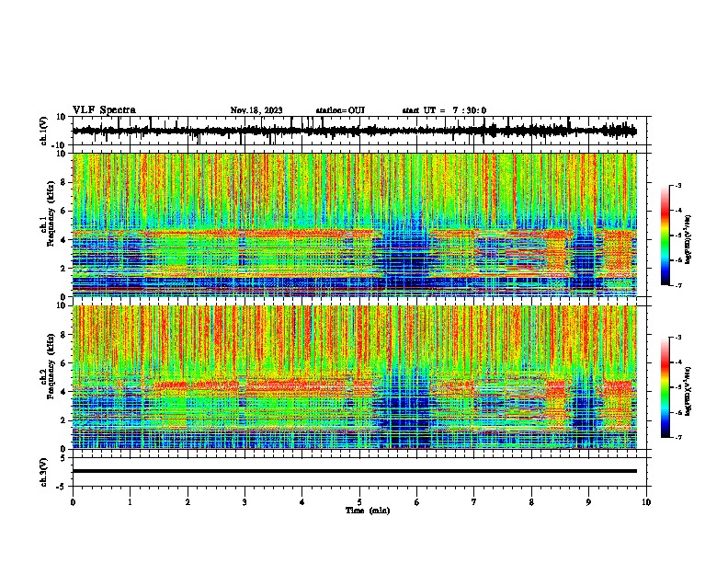Click time axis tick label "6"
The width and height of the screenshot is (728, 563).
click(417, 502)
